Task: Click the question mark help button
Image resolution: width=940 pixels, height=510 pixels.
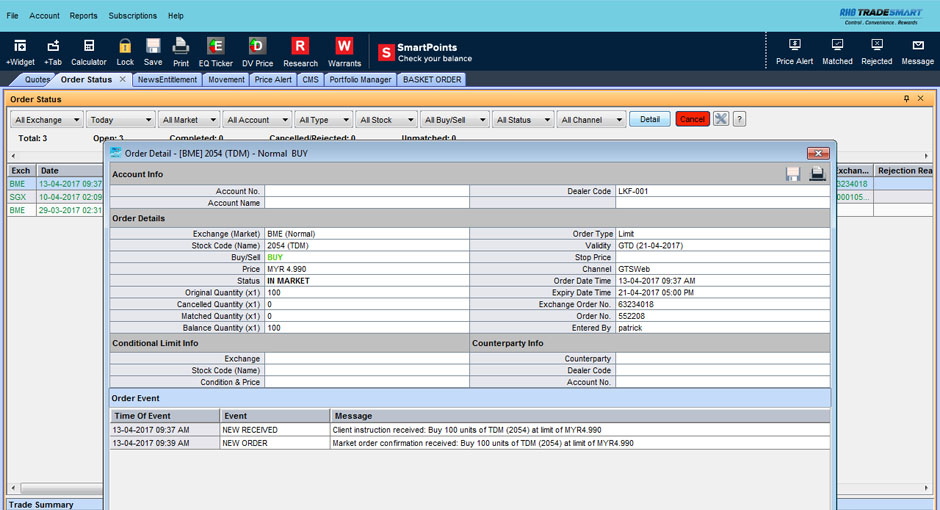Action: click(x=739, y=119)
